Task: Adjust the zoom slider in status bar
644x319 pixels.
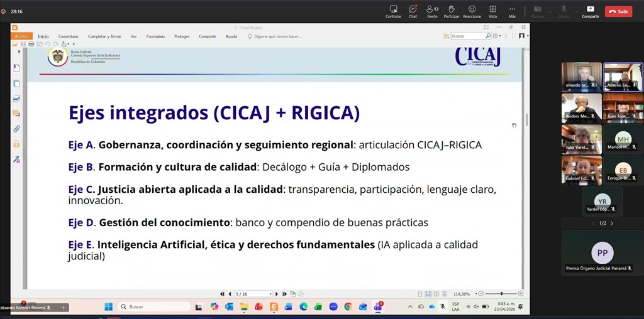Action: pyautogui.click(x=501, y=294)
